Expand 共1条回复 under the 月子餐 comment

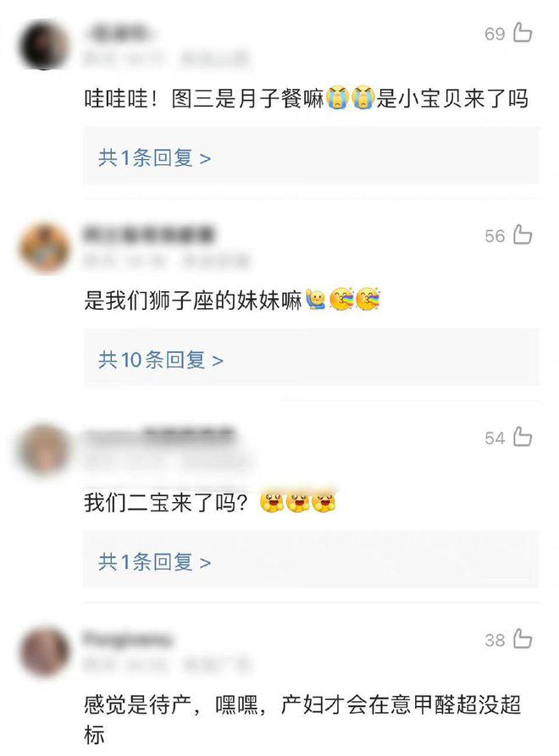tap(154, 157)
